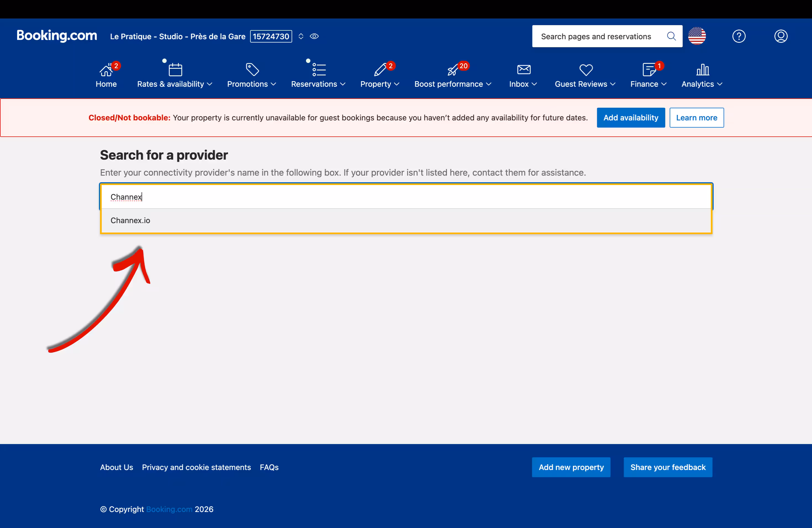Screen dimensions: 812x528
Task: Click the Learn more button
Action: point(696,118)
